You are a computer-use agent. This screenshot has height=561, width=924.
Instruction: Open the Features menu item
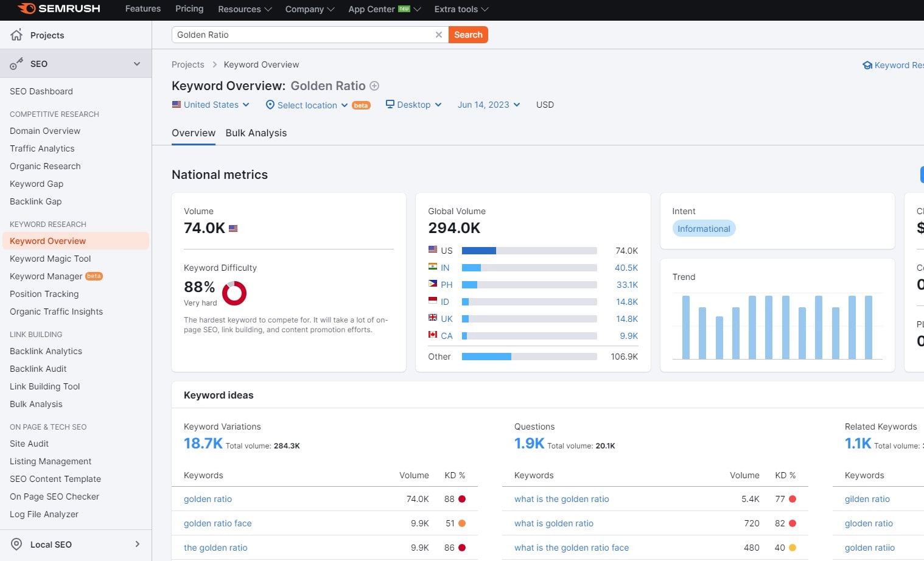143,9
